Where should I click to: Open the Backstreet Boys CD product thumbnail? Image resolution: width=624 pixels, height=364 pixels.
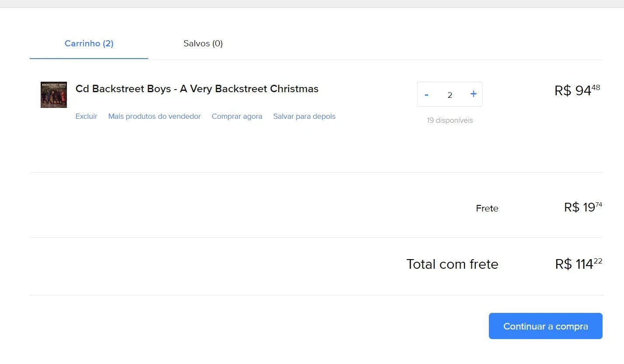pos(54,95)
